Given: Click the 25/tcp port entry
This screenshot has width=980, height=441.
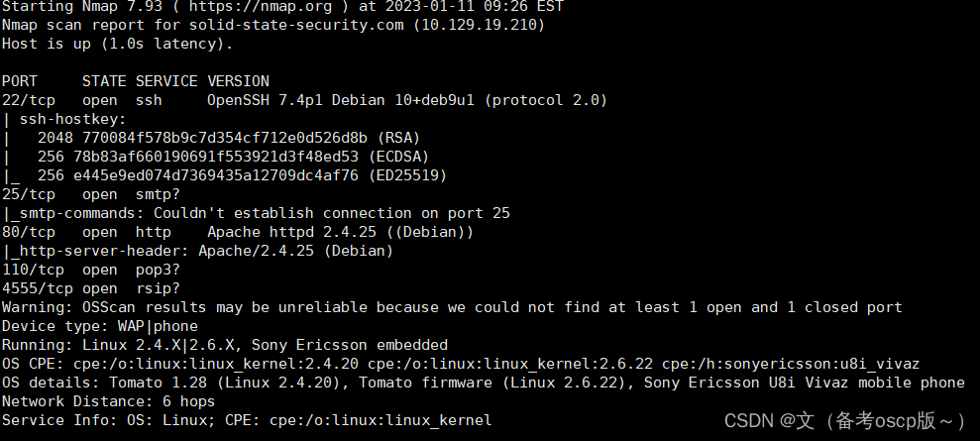Looking at the screenshot, I should [29, 194].
